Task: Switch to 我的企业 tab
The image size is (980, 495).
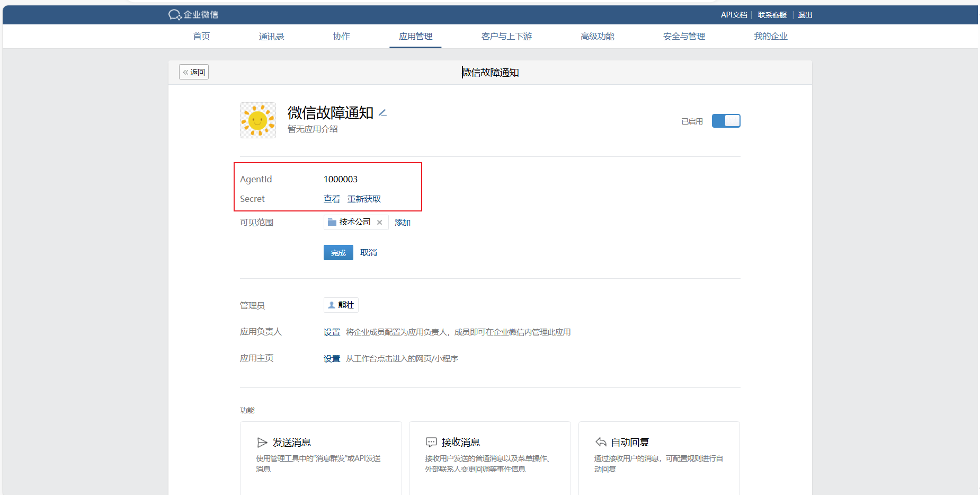Action: pos(771,36)
